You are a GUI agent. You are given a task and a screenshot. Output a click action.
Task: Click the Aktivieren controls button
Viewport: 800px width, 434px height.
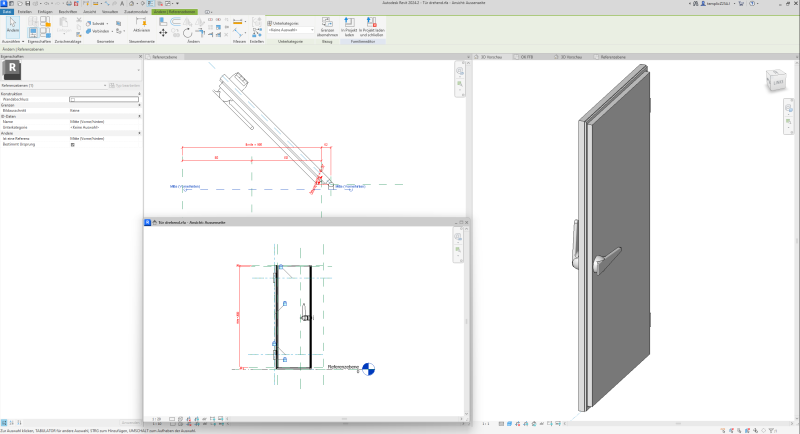click(141, 24)
